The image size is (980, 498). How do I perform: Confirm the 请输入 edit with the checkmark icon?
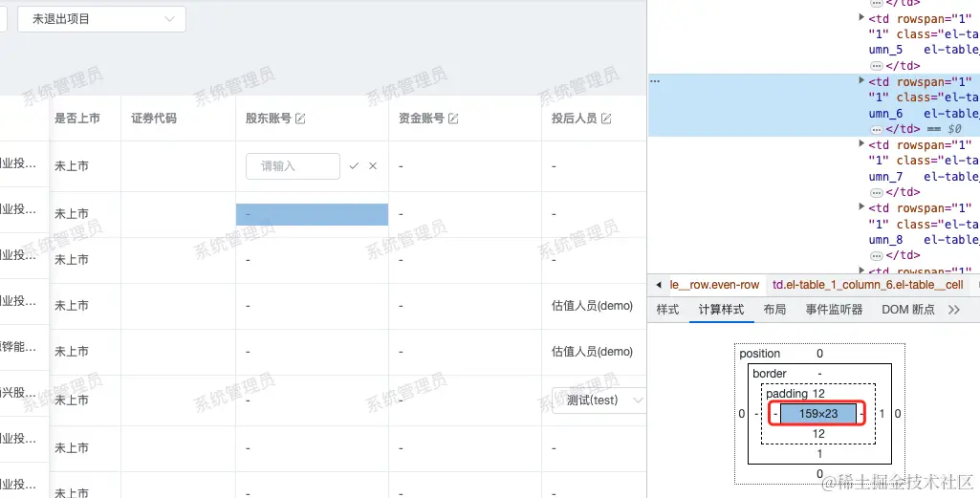[x=354, y=165]
